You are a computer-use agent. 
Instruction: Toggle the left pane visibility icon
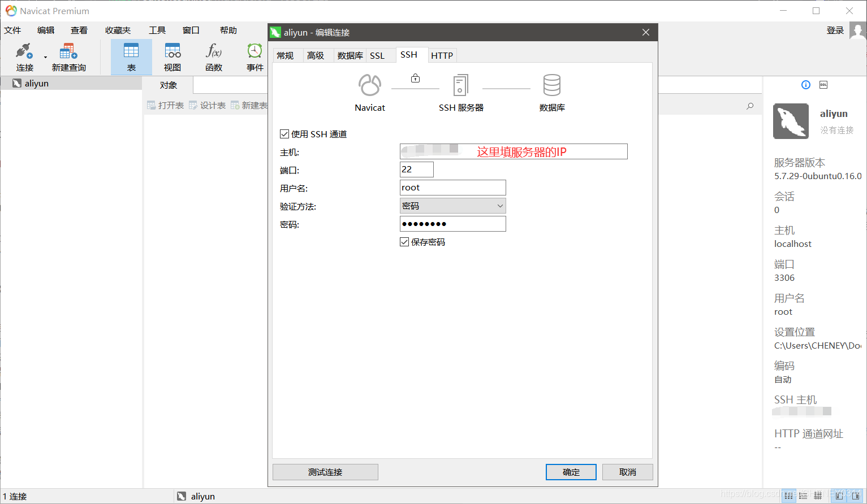tap(839, 496)
